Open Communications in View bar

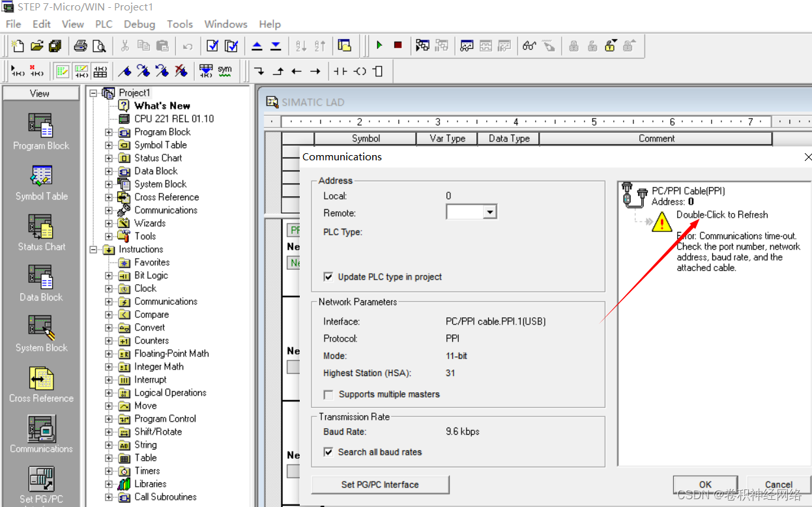(x=41, y=435)
